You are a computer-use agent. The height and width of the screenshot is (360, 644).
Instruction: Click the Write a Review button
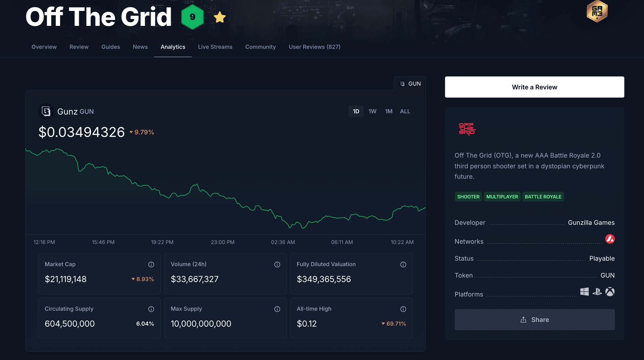(x=534, y=87)
